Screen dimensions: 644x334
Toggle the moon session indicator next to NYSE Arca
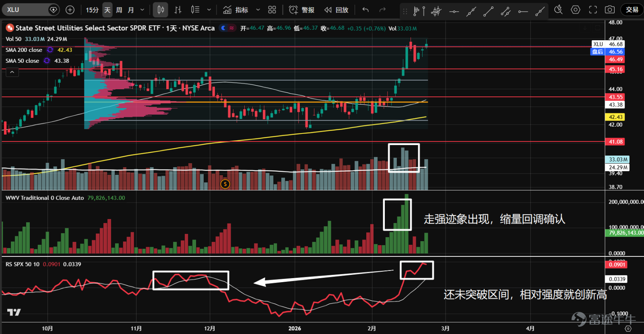coord(223,28)
